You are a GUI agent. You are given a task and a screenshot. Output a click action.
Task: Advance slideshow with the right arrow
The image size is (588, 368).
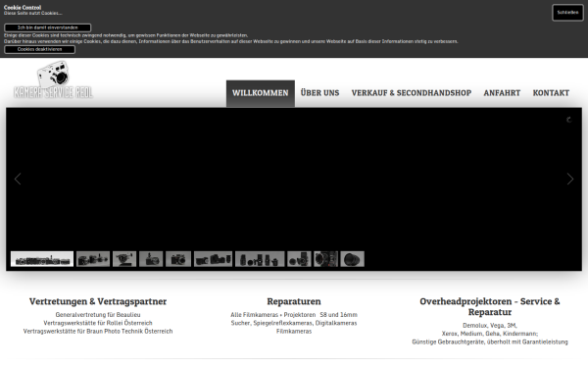(x=570, y=180)
